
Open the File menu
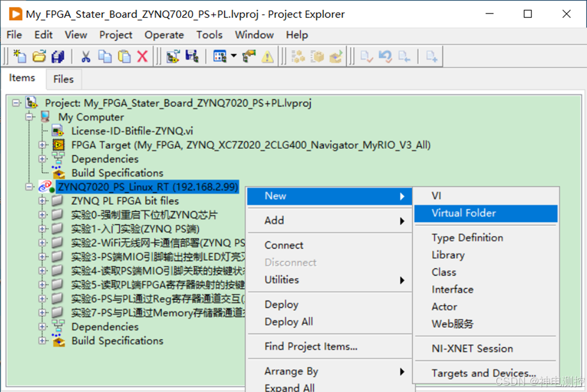coord(14,35)
